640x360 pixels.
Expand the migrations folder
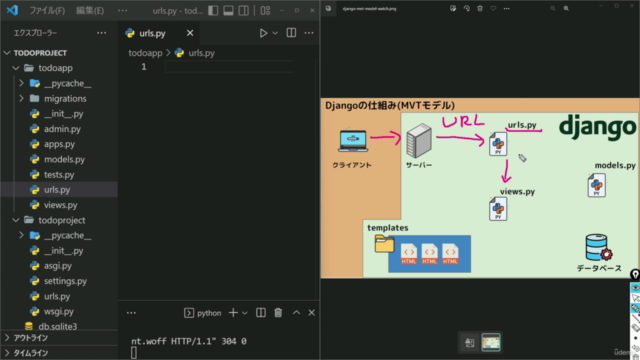coord(22,98)
